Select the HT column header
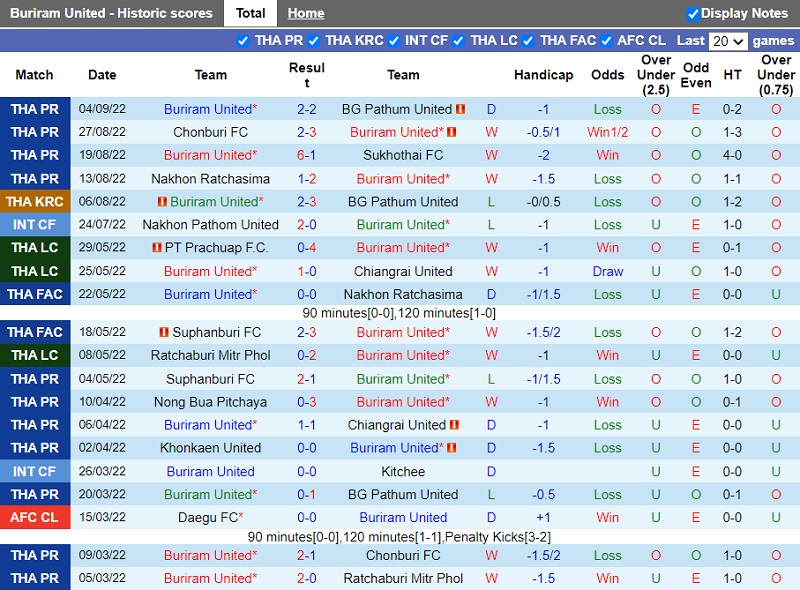800x590 pixels. click(x=732, y=75)
